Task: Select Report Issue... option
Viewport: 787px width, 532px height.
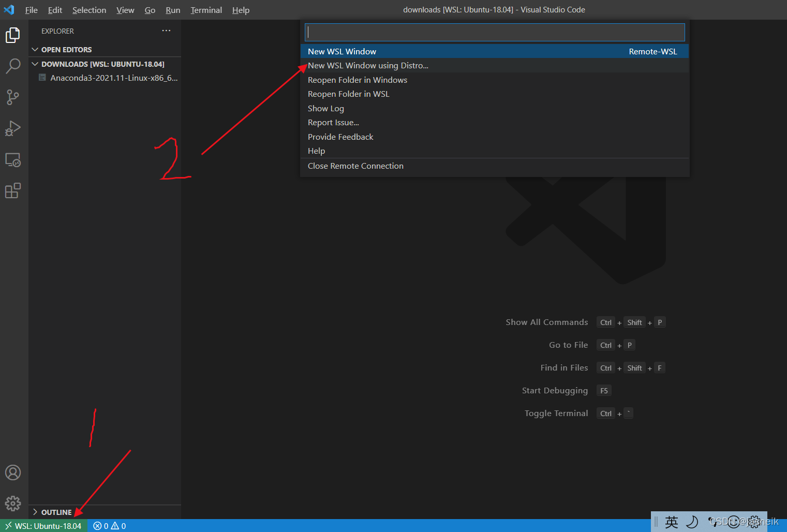Action: coord(495,123)
